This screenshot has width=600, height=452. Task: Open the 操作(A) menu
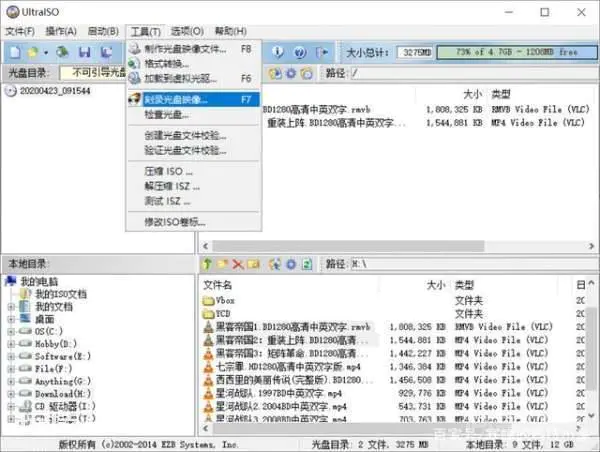61,31
